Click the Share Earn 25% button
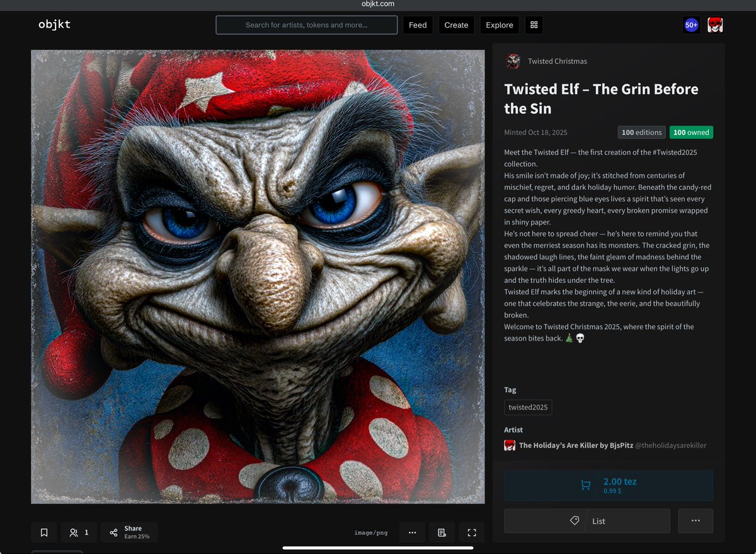 (129, 533)
